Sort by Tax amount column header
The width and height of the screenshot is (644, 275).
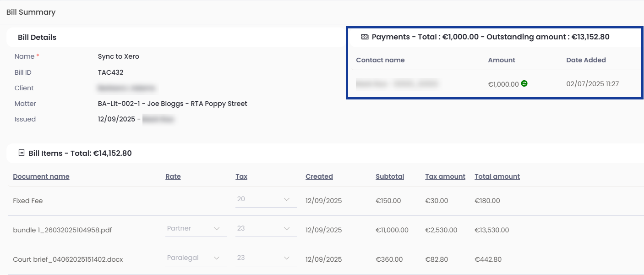[445, 176]
